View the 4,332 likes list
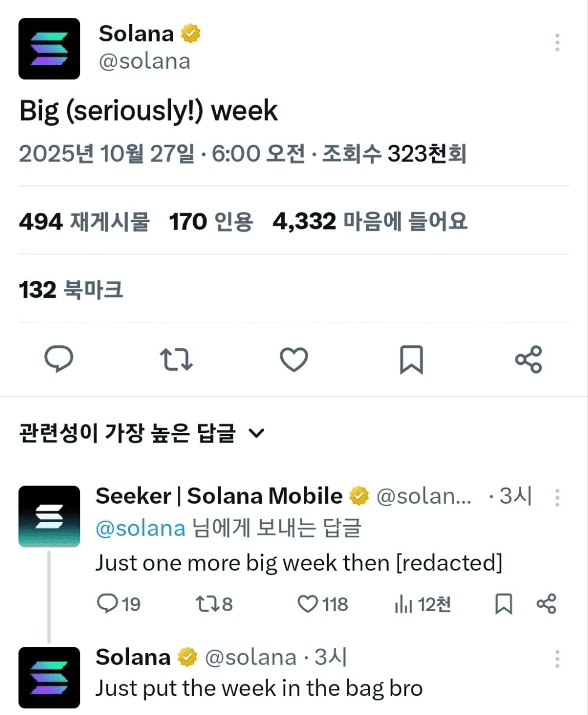 tap(370, 222)
